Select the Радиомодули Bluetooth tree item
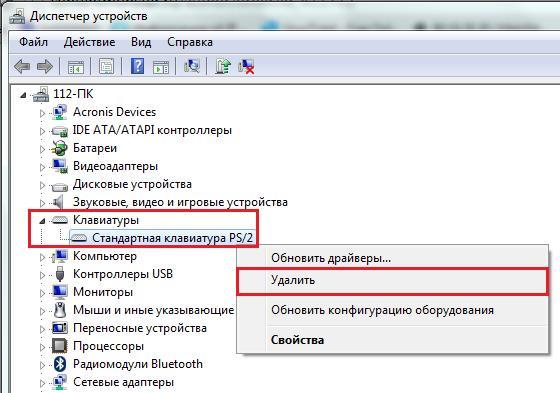The width and height of the screenshot is (560, 393). [x=138, y=364]
